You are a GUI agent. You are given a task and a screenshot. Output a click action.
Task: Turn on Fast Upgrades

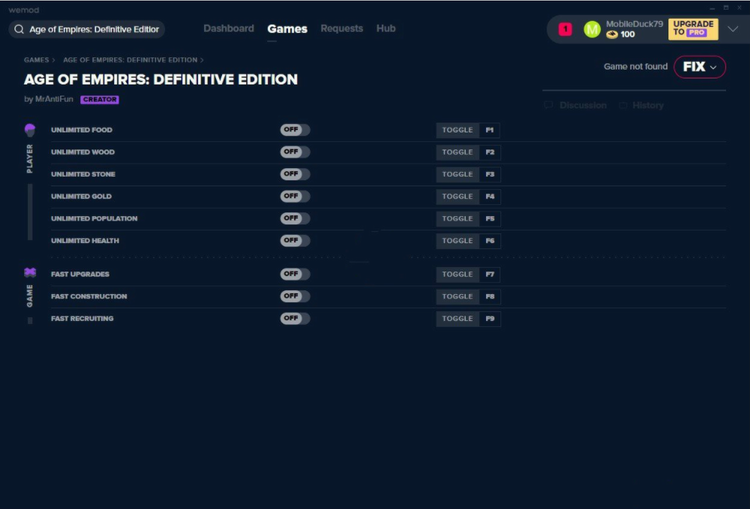[295, 274]
